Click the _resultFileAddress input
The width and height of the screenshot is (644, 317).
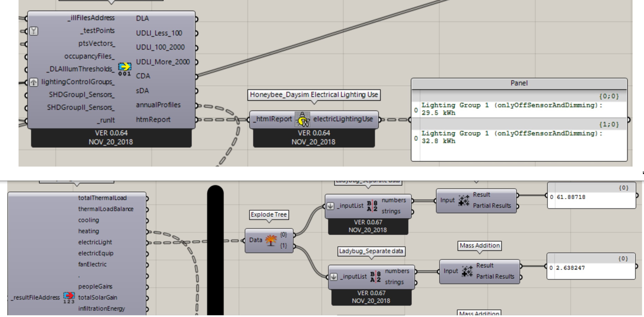35,298
